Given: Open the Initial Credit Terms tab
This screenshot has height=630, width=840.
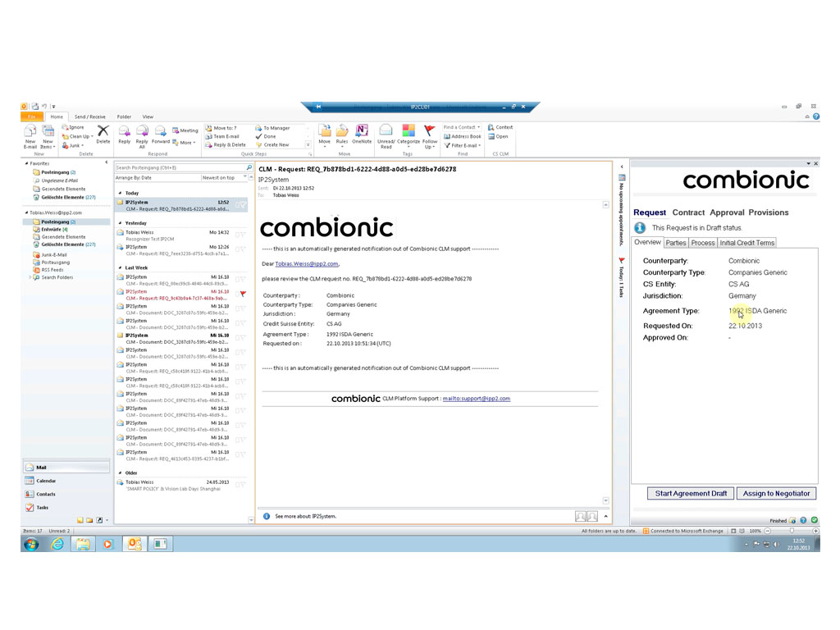Looking at the screenshot, I should (x=746, y=243).
